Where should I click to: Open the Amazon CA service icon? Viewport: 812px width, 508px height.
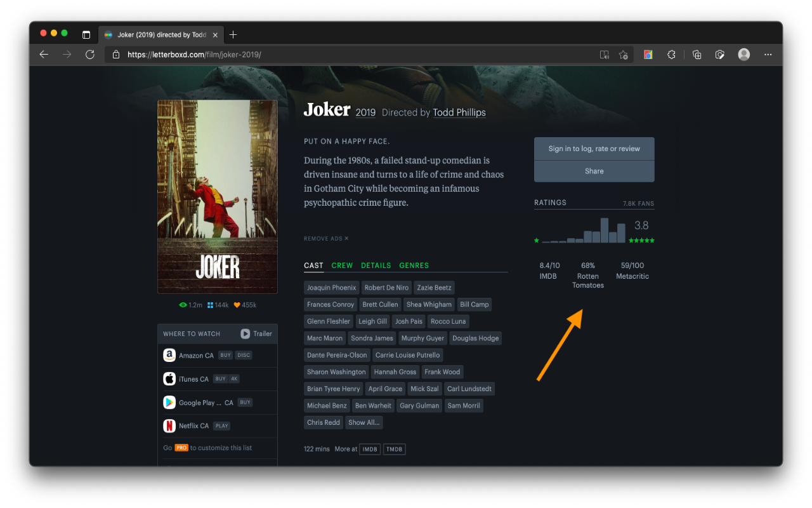click(x=169, y=356)
